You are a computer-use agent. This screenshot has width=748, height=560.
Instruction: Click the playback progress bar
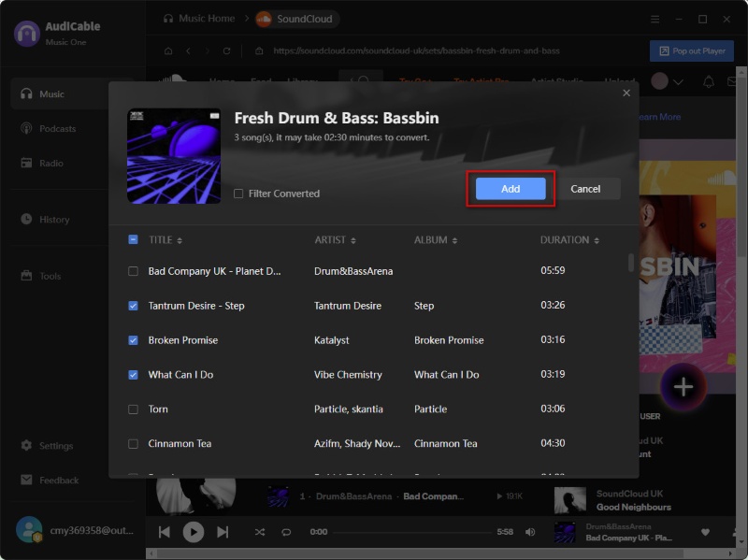pyautogui.click(x=412, y=532)
